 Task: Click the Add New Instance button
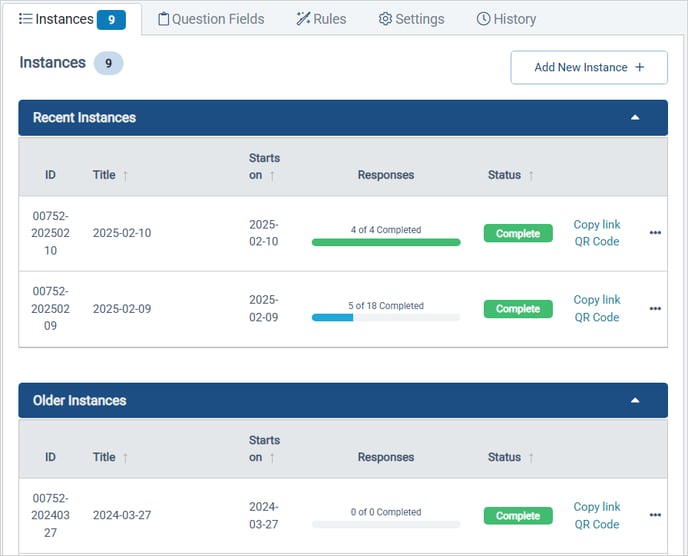pos(588,67)
